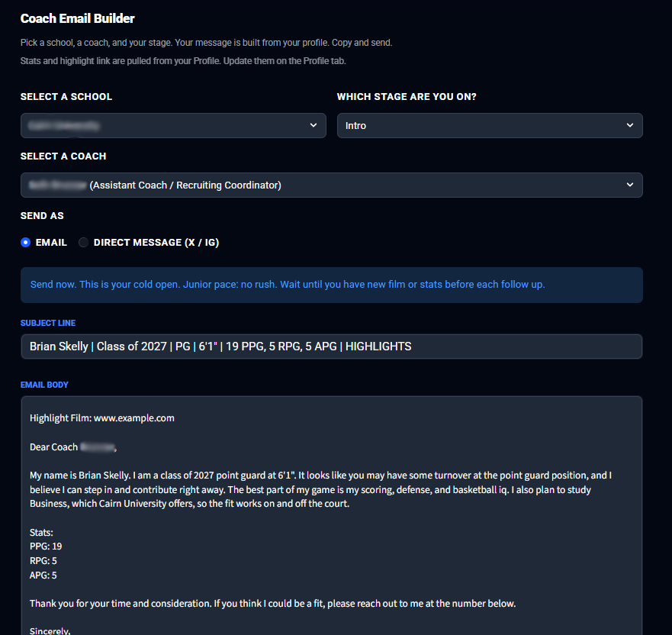This screenshot has width=672, height=635.
Task: Click the coach dropdown chevron arrow
Action: click(x=629, y=185)
